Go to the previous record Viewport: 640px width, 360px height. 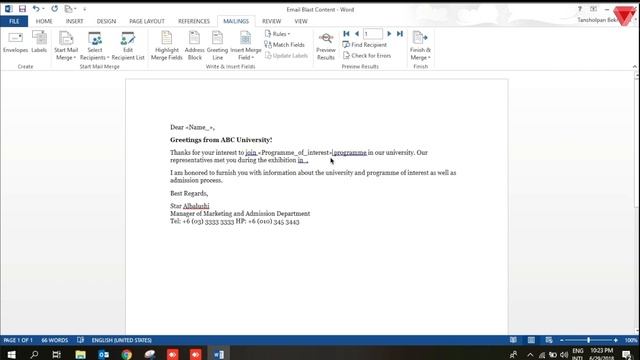[357, 34]
